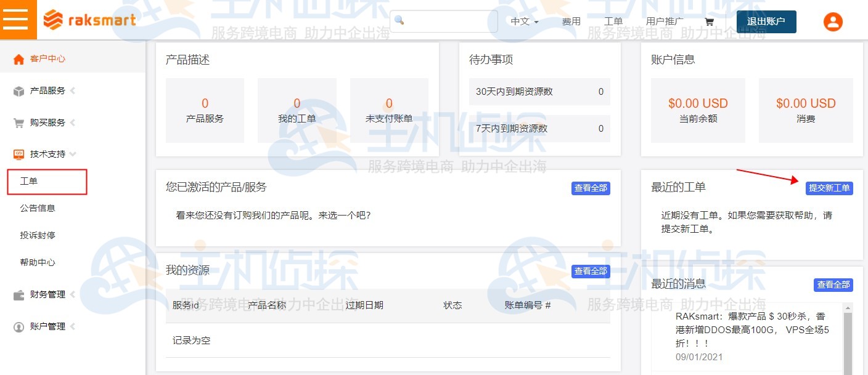
Task: Open 查看全部 next to 最近的消息
Action: tap(832, 284)
